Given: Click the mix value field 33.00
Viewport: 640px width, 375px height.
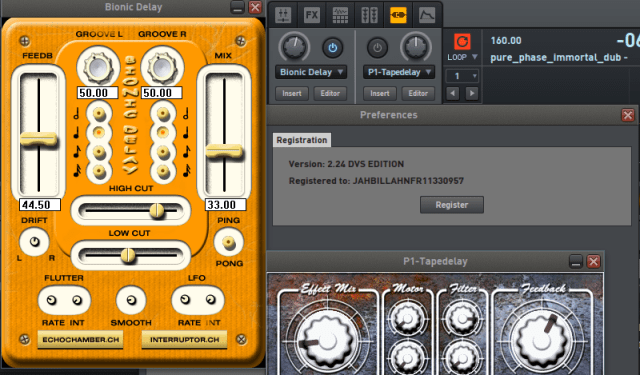Looking at the screenshot, I should pyautogui.click(x=225, y=204).
